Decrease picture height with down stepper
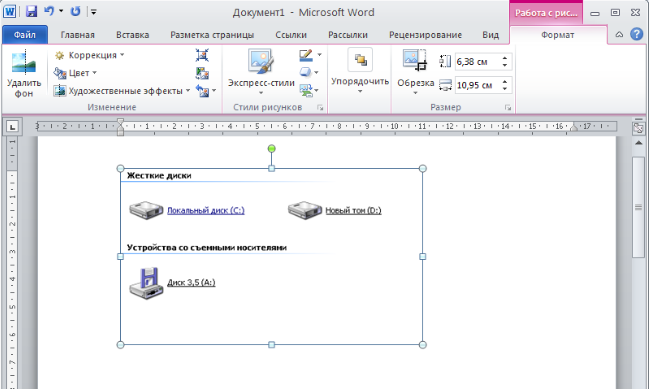 tap(505, 65)
